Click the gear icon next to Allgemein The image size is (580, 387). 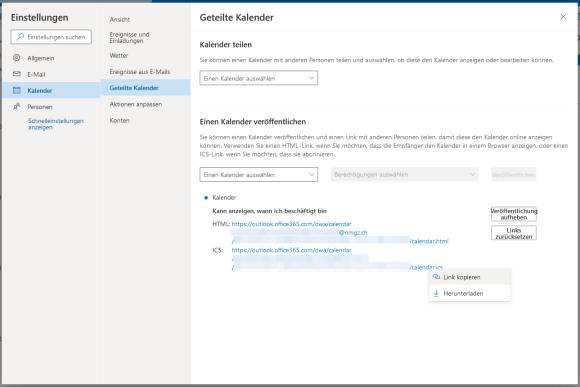point(17,58)
